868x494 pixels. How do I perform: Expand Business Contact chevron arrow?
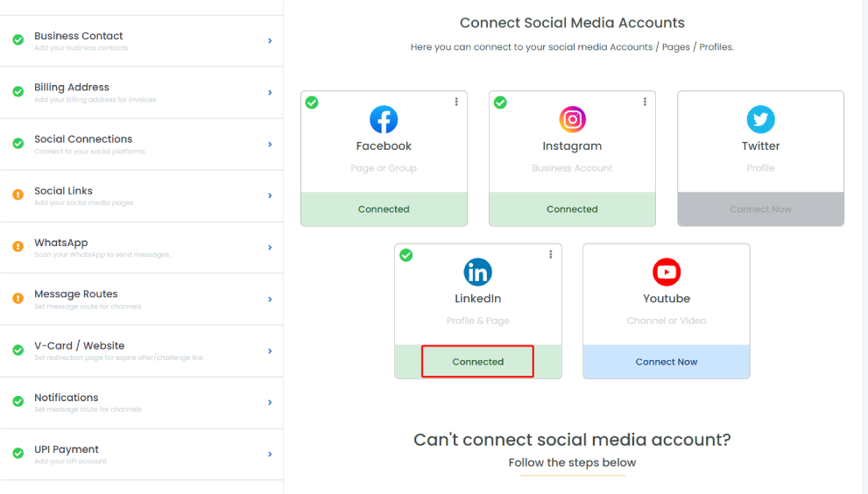tap(270, 41)
